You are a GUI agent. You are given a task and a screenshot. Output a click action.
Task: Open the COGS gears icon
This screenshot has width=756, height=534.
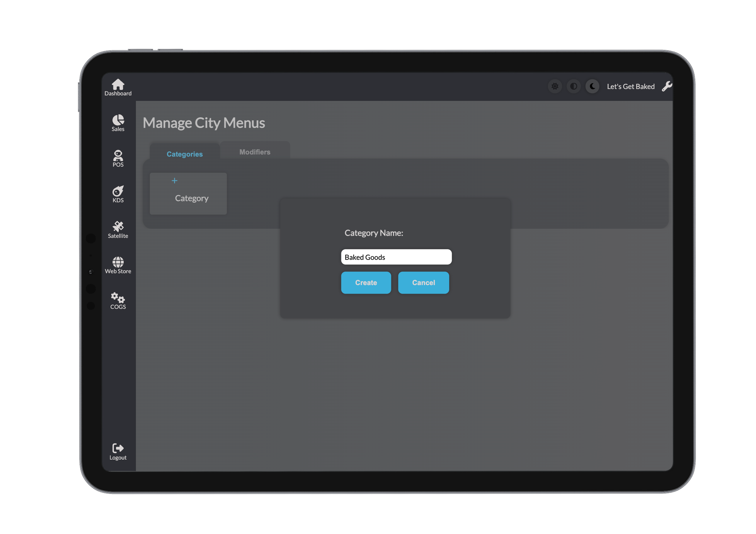coord(118,298)
